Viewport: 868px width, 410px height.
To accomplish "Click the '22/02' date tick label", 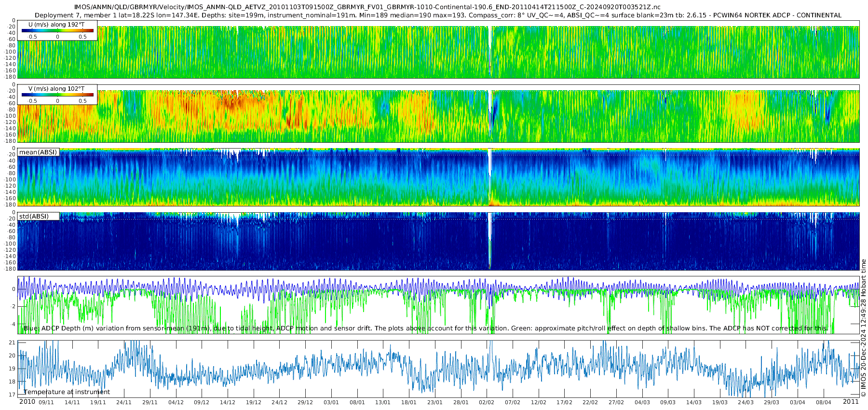I will [590, 402].
